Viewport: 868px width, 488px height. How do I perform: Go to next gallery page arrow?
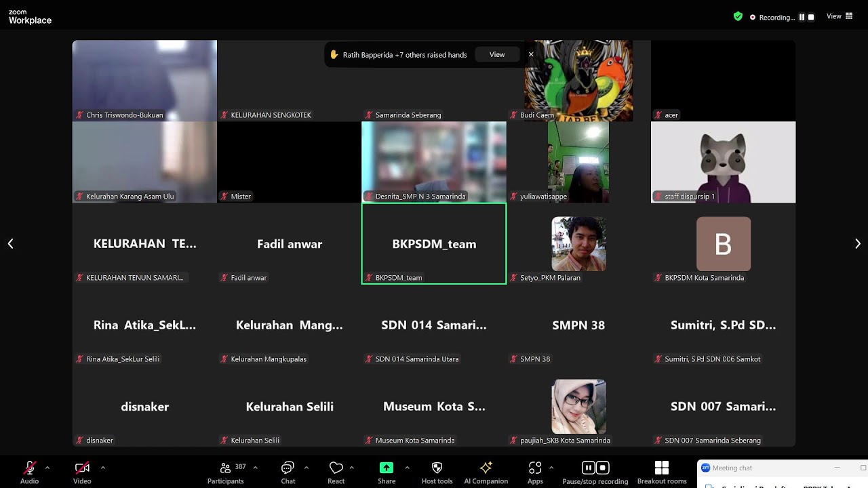(857, 243)
